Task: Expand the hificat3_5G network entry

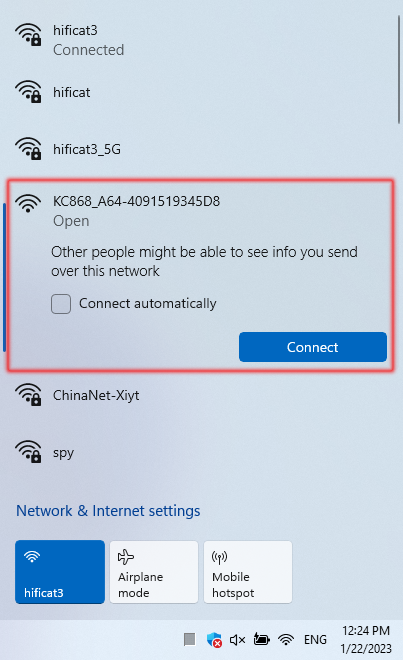Action: pyautogui.click(x=200, y=149)
